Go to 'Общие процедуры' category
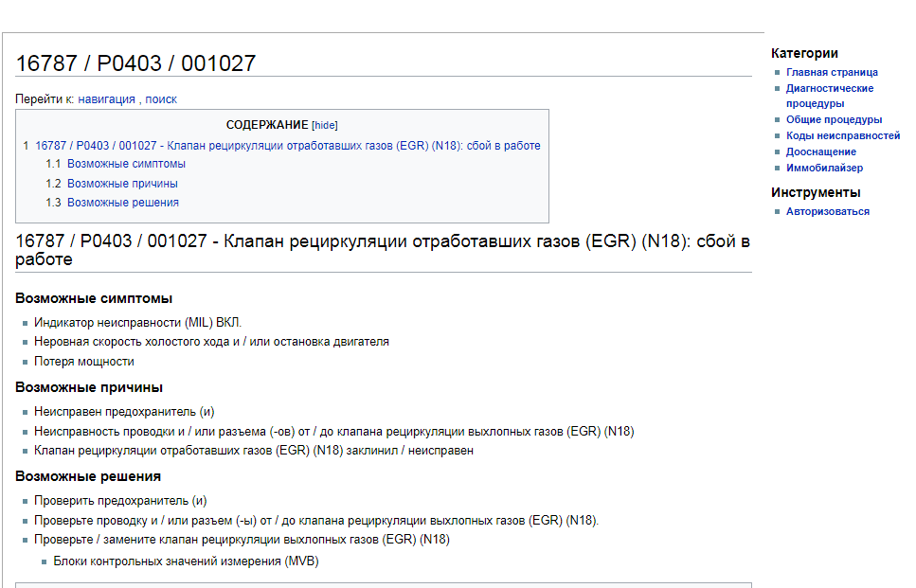Image resolution: width=916 pixels, height=588 pixels. click(834, 120)
